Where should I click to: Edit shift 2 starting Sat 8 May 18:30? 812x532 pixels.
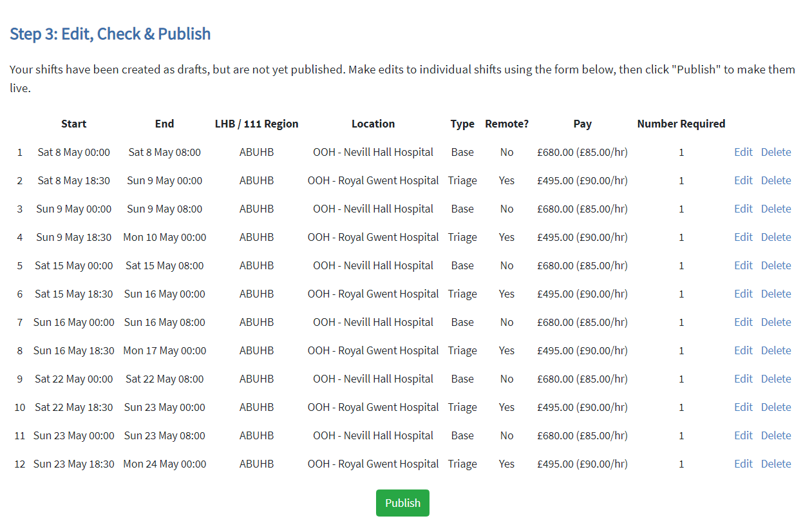click(743, 181)
